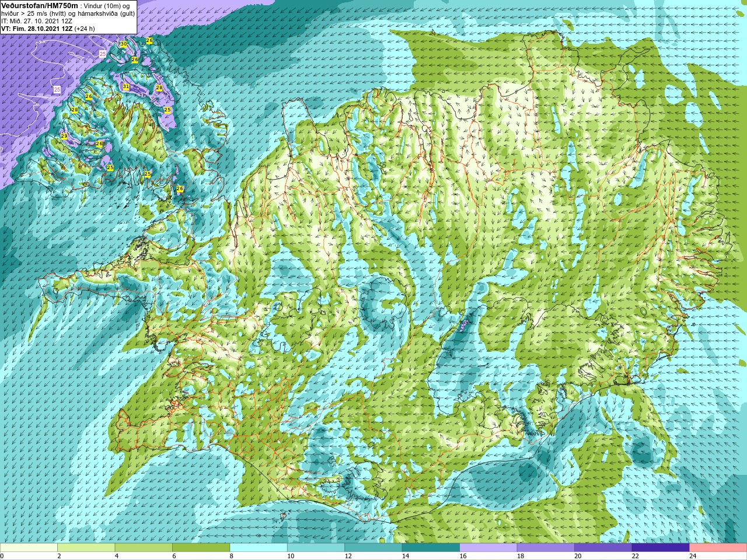Click the 16–18 m/s light lavender legend swatch
This screenshot has width=747, height=560.
tap(488, 548)
